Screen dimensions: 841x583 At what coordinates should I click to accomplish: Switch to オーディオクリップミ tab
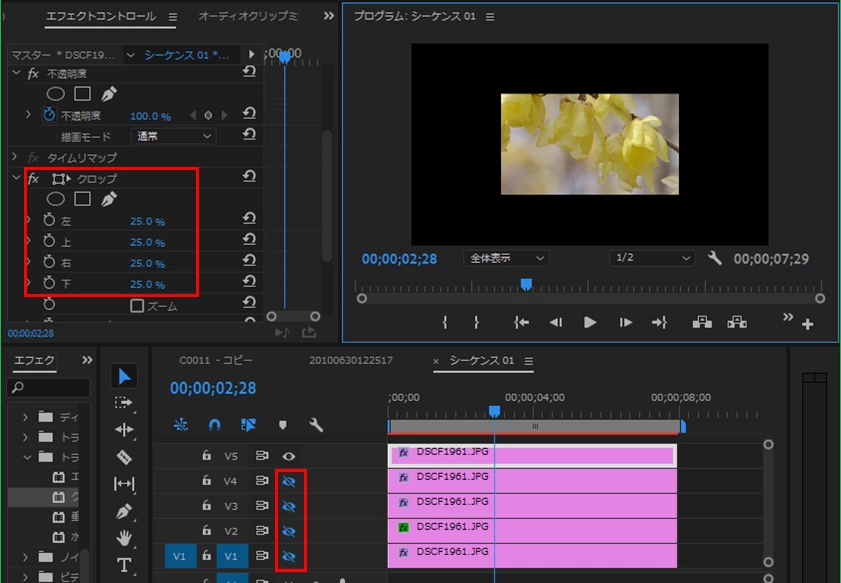click(x=248, y=16)
